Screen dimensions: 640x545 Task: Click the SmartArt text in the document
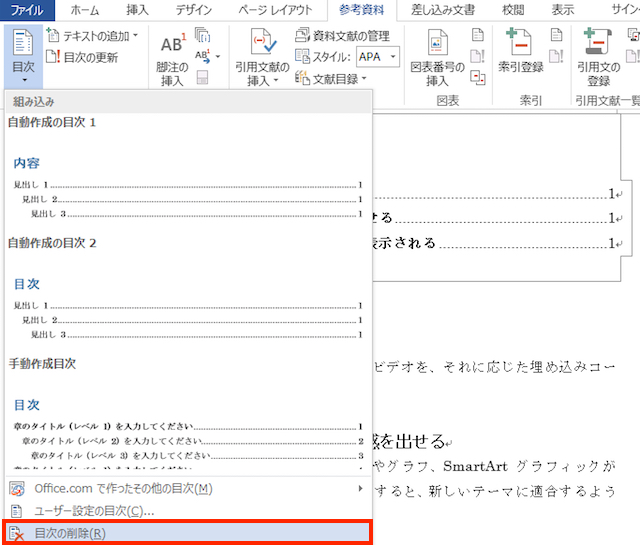click(x=476, y=466)
